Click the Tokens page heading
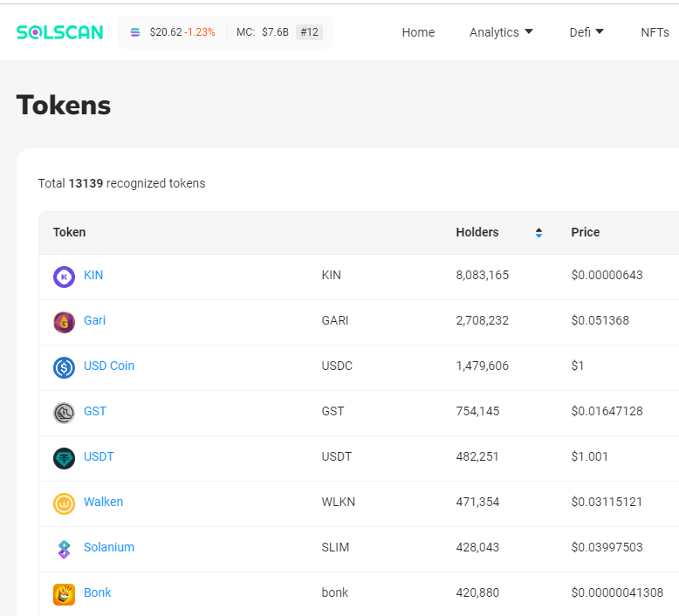The image size is (679, 616). pos(64,106)
